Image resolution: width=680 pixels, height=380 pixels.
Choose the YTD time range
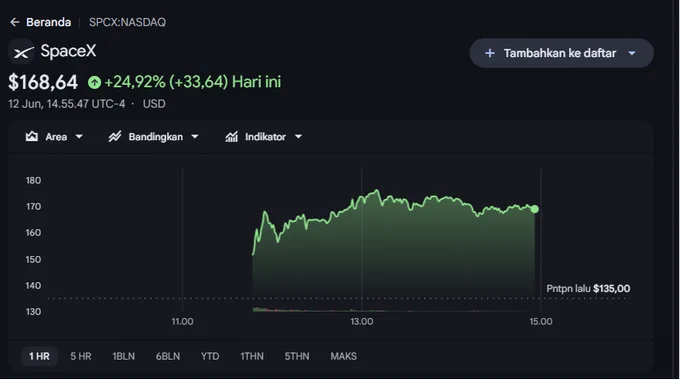(210, 357)
